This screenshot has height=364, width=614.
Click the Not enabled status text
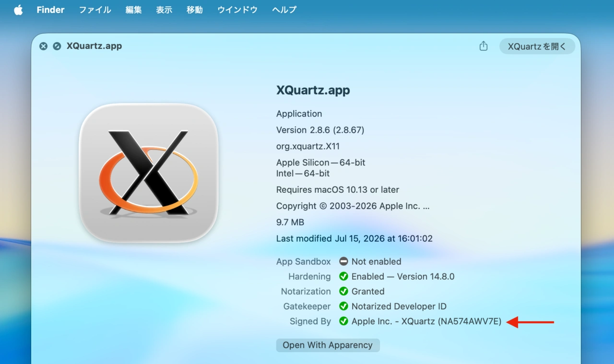point(377,262)
